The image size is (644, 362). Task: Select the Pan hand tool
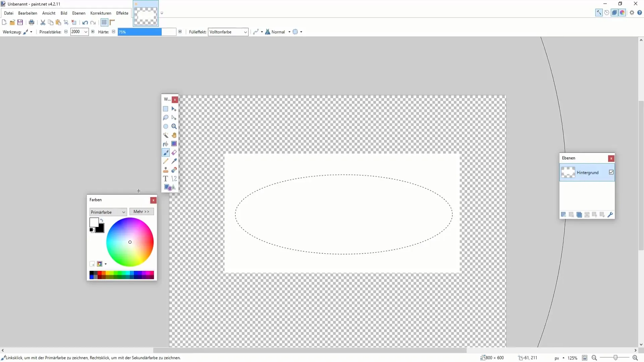pos(174,135)
